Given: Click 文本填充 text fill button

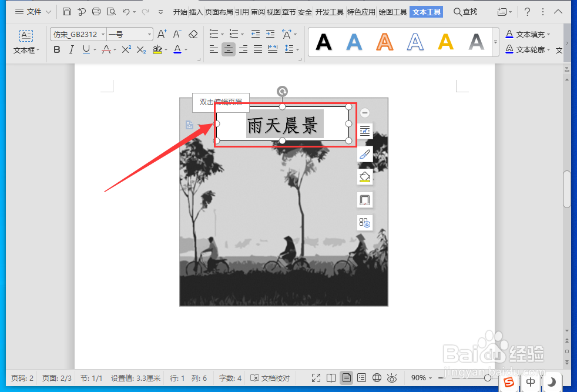Looking at the screenshot, I should click(x=528, y=34).
